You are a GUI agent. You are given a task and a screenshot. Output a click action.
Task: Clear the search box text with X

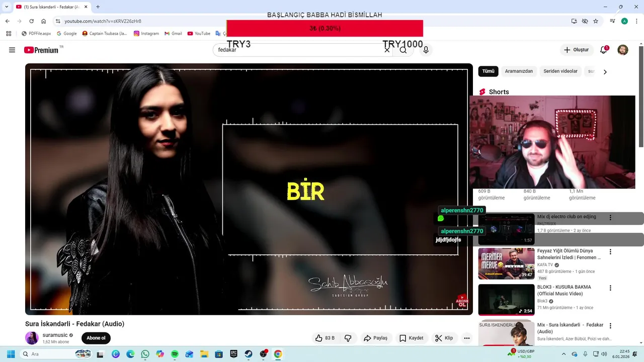coord(387,50)
